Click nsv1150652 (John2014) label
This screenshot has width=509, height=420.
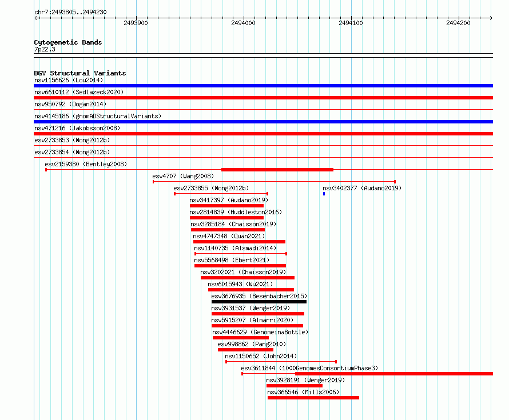[261, 356]
